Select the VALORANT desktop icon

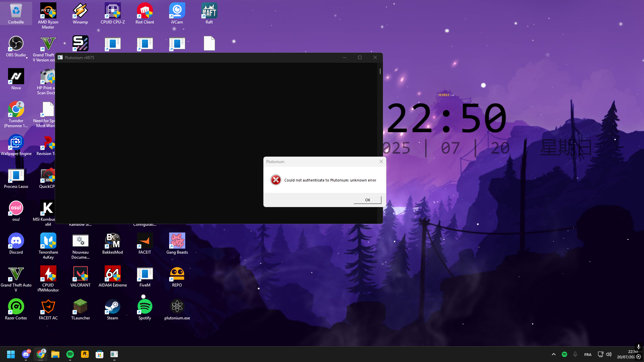[x=80, y=277]
